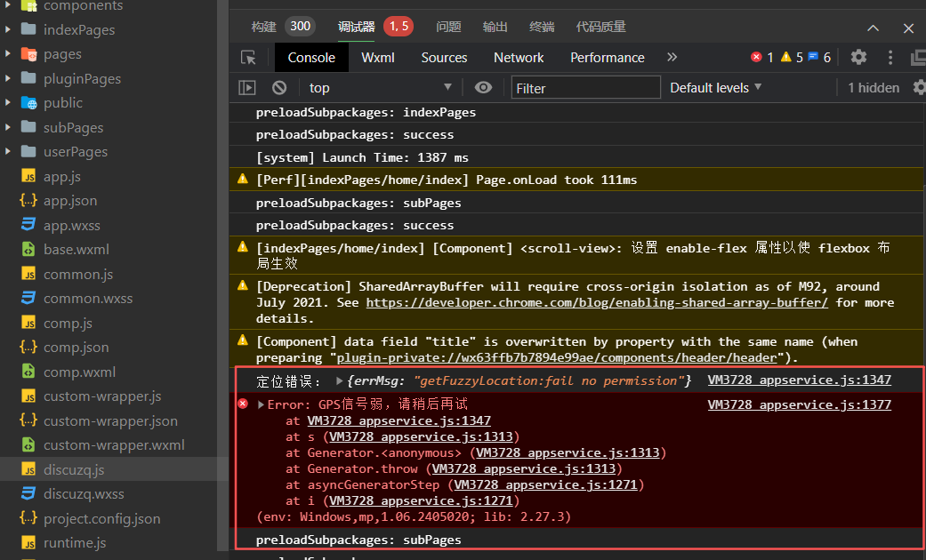This screenshot has height=560, width=926.
Task: Click Page.onLoad took 111ms warning row
Action: click(576, 180)
